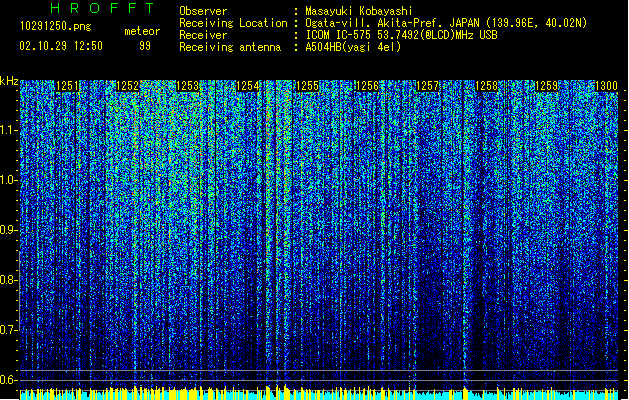Click the 1258 time marker

pos(487,86)
